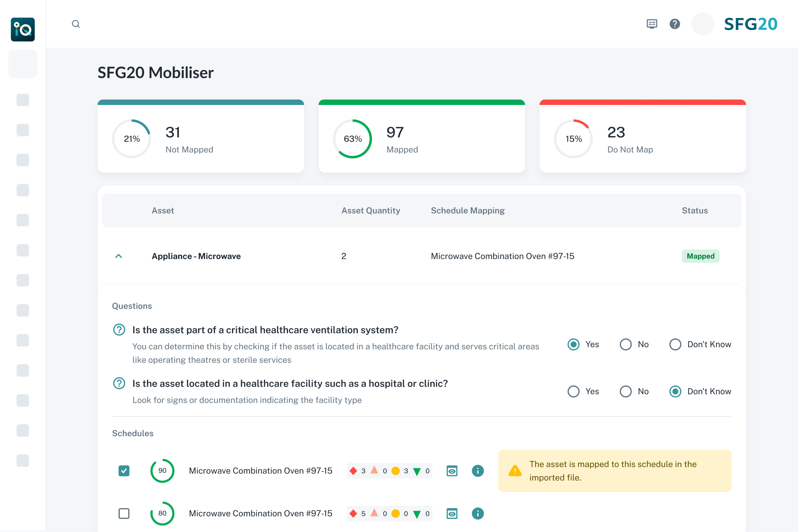The width and height of the screenshot is (798, 532).
Task: Click the help icon next to the ventilation system question
Action: (x=119, y=329)
